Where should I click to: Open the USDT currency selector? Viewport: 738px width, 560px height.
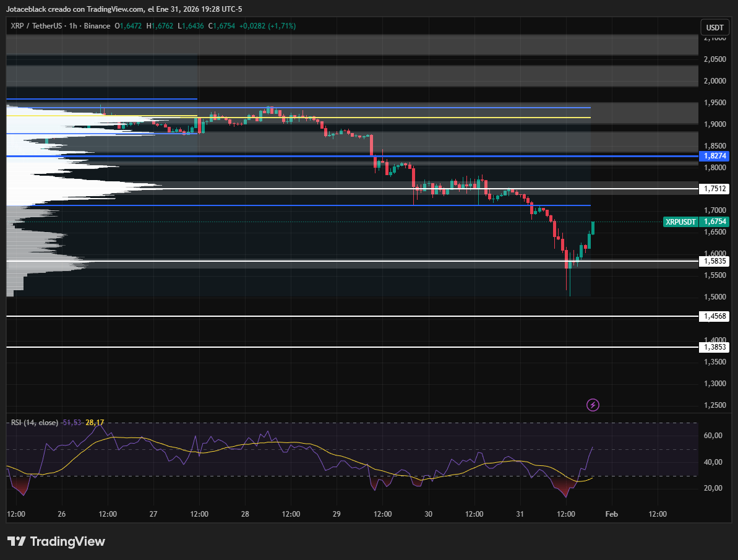click(714, 28)
